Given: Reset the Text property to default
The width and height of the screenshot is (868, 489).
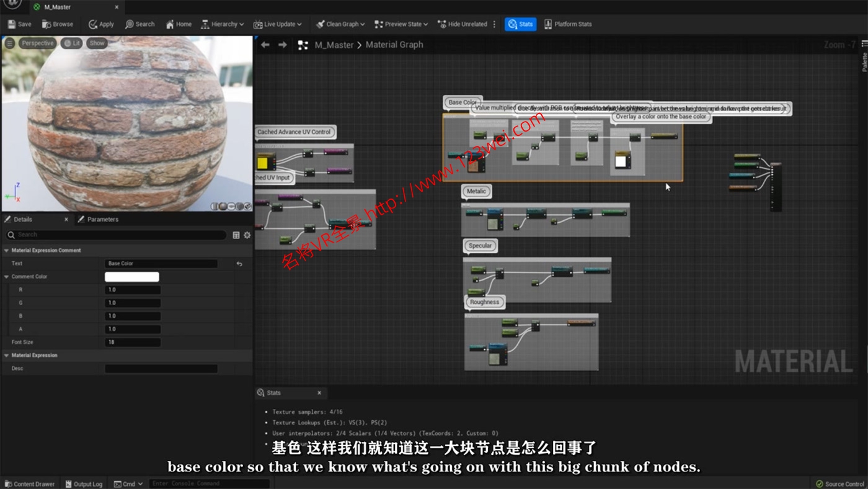Looking at the screenshot, I should (239, 264).
